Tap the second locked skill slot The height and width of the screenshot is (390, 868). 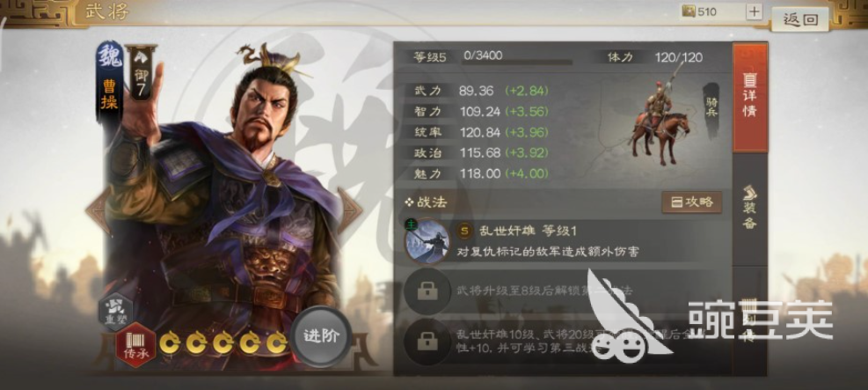[x=427, y=291]
